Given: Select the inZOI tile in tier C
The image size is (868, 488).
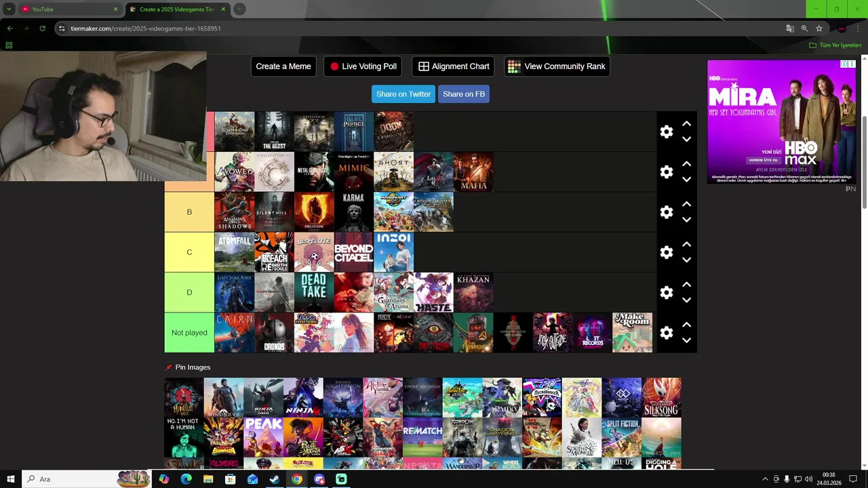Looking at the screenshot, I should click(393, 252).
